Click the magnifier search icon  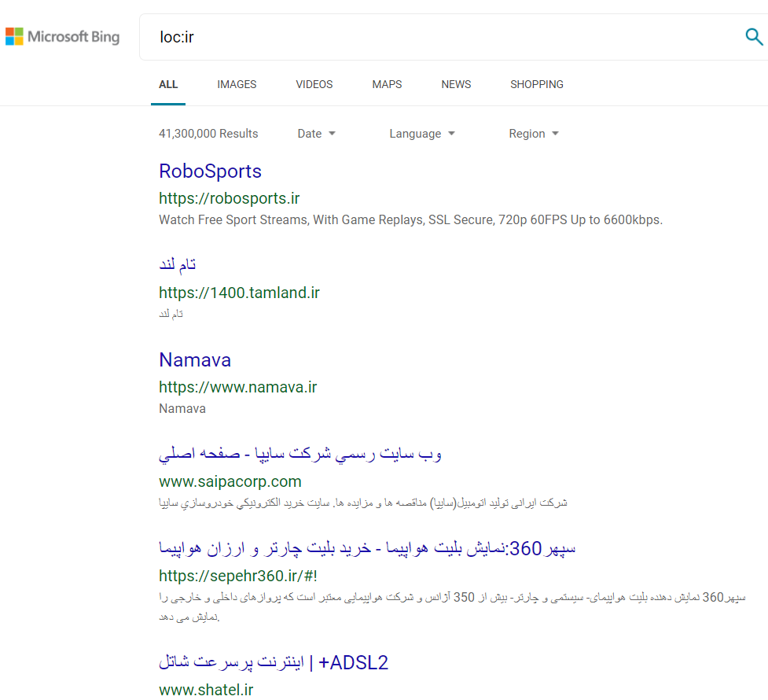[x=754, y=37]
